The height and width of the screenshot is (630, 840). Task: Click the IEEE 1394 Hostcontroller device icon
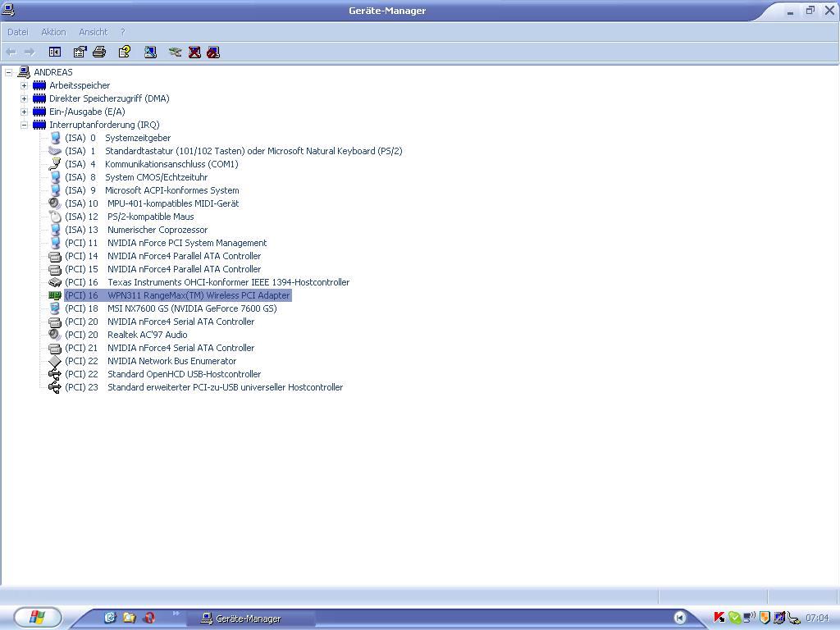tap(55, 282)
